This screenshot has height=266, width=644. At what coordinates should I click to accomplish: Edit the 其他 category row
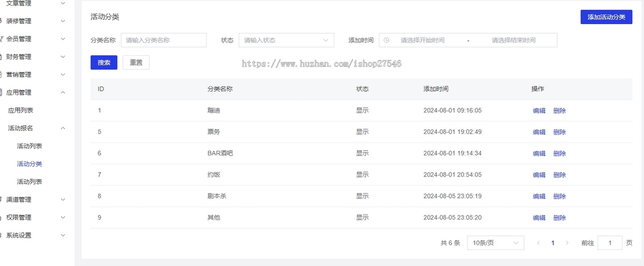539,218
